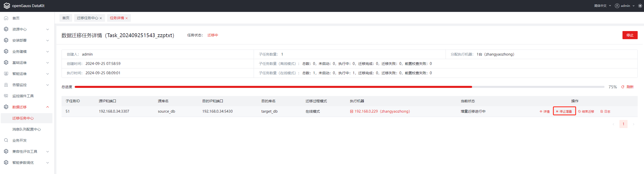
Task: Click the admin user avatar icon
Action: [x=617, y=6]
